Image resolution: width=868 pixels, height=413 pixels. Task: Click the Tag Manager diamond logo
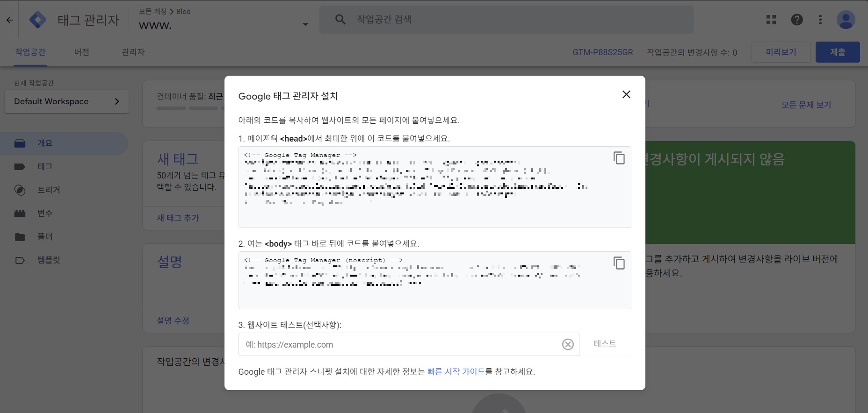(37, 20)
